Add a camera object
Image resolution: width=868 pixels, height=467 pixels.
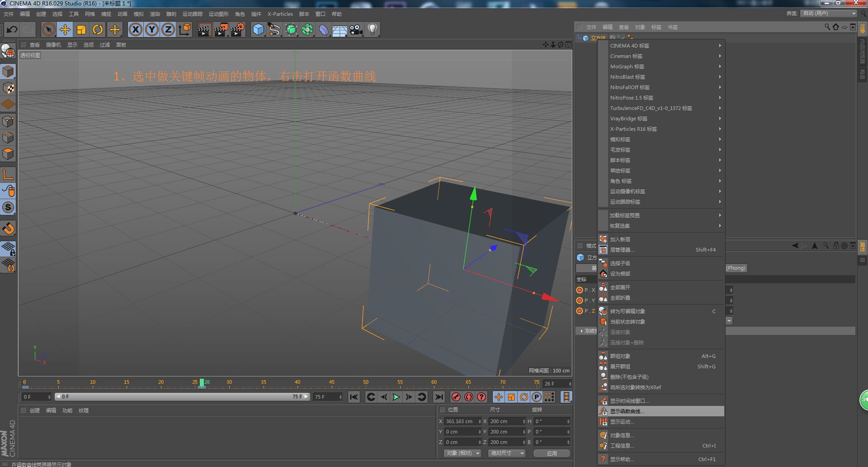pyautogui.click(x=356, y=30)
